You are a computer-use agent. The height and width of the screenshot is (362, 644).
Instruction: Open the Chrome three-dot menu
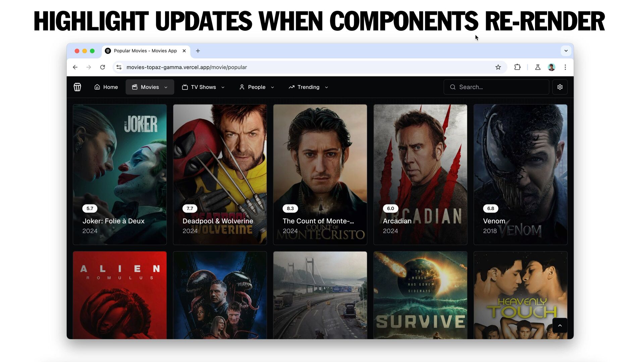pyautogui.click(x=565, y=67)
